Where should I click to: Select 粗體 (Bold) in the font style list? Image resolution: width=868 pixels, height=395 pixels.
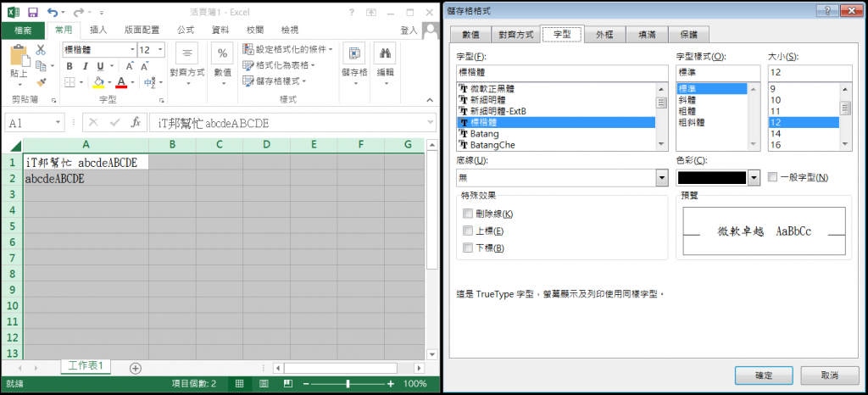[x=711, y=111]
